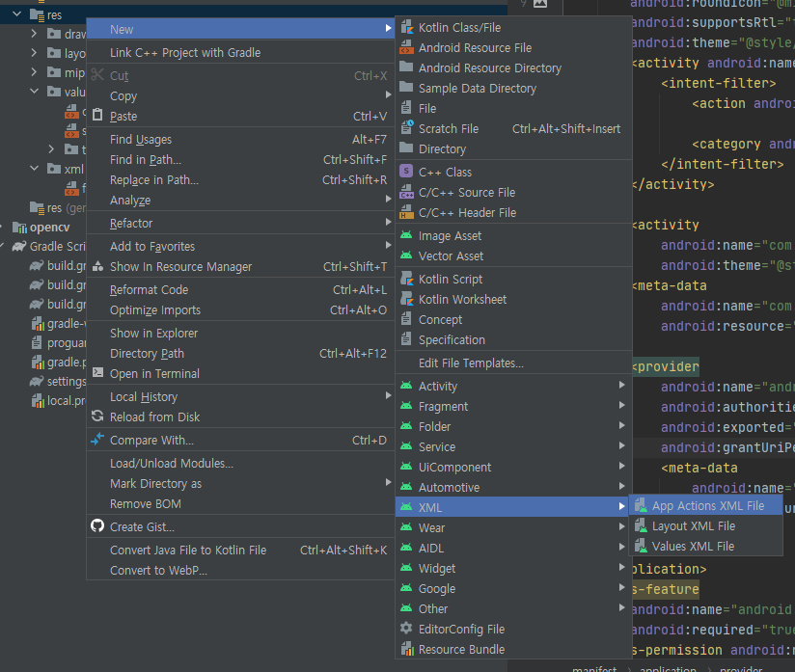This screenshot has width=795, height=672.
Task: Click the Specification file icon
Action: (406, 339)
